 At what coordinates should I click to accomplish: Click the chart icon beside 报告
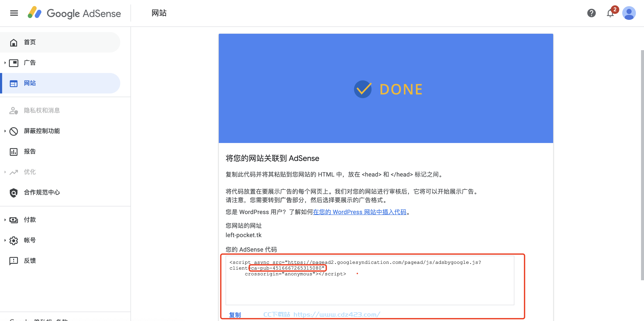pos(13,152)
